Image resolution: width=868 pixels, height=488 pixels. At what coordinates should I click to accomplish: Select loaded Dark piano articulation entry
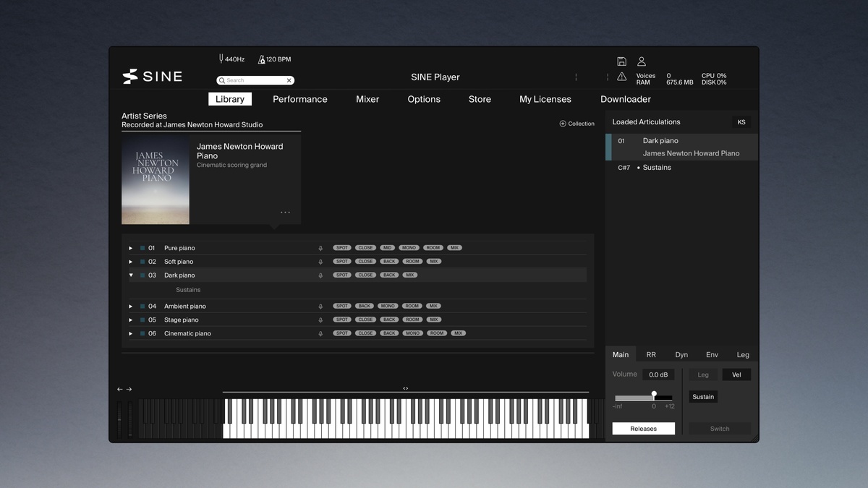[681, 147]
